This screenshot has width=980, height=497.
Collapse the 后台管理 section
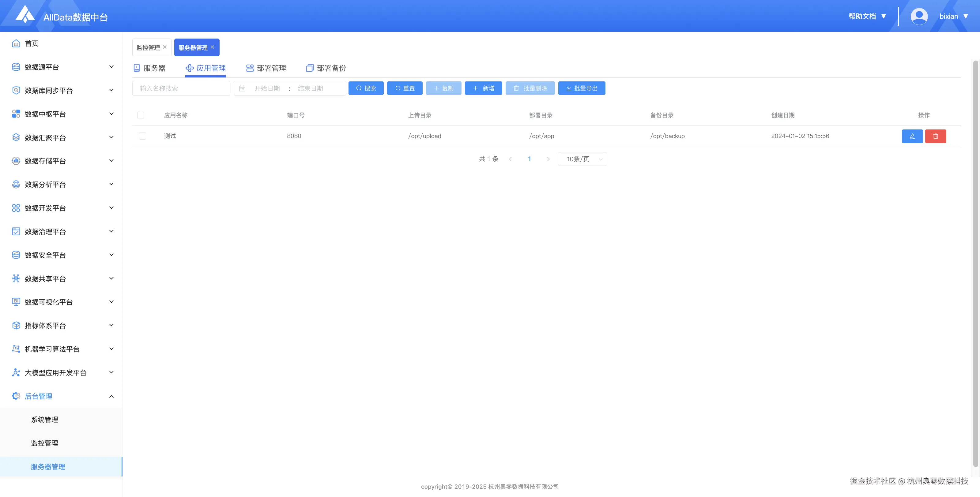point(111,396)
